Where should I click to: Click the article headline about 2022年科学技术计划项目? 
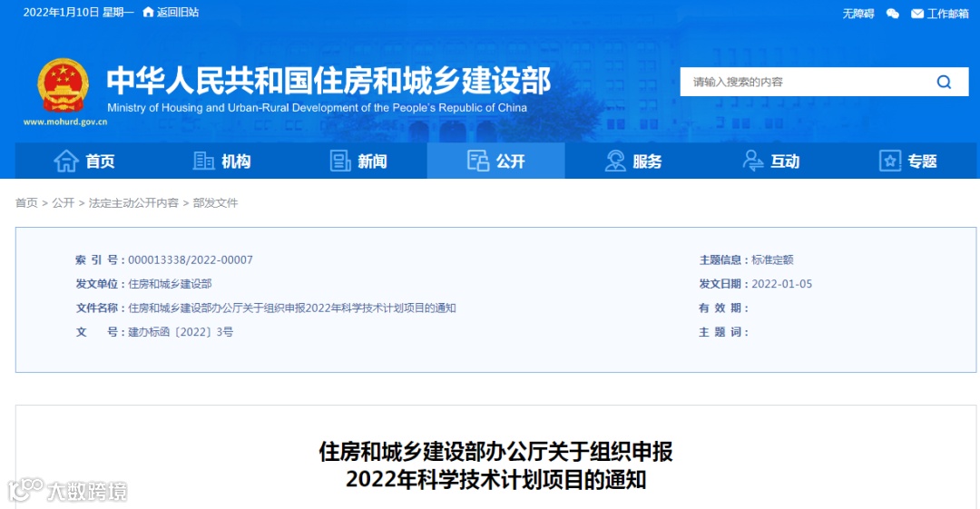click(x=496, y=465)
